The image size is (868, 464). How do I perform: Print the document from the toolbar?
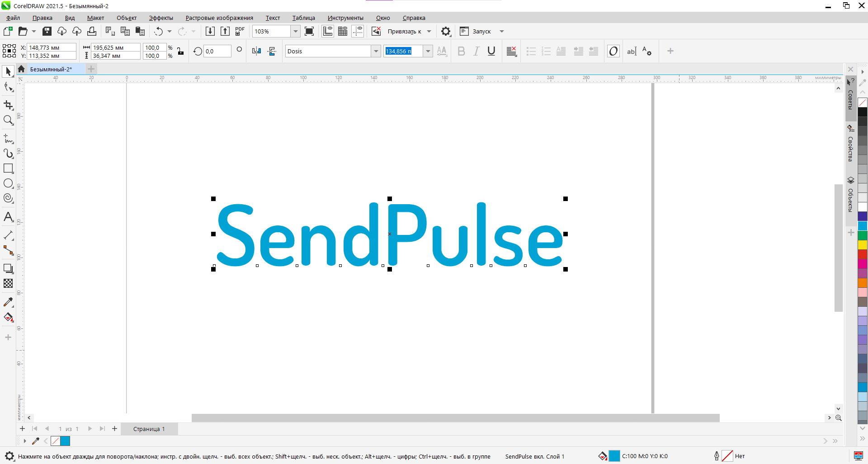(92, 31)
